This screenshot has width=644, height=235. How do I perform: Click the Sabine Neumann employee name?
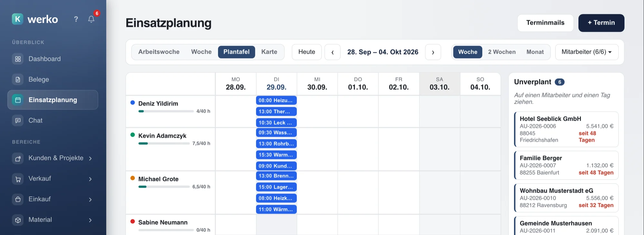[163, 223]
